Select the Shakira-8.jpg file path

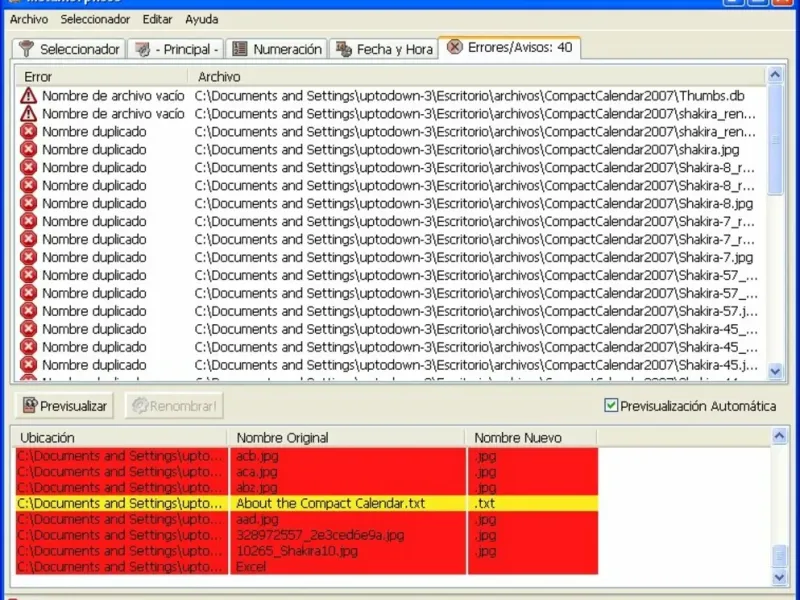[473, 203]
